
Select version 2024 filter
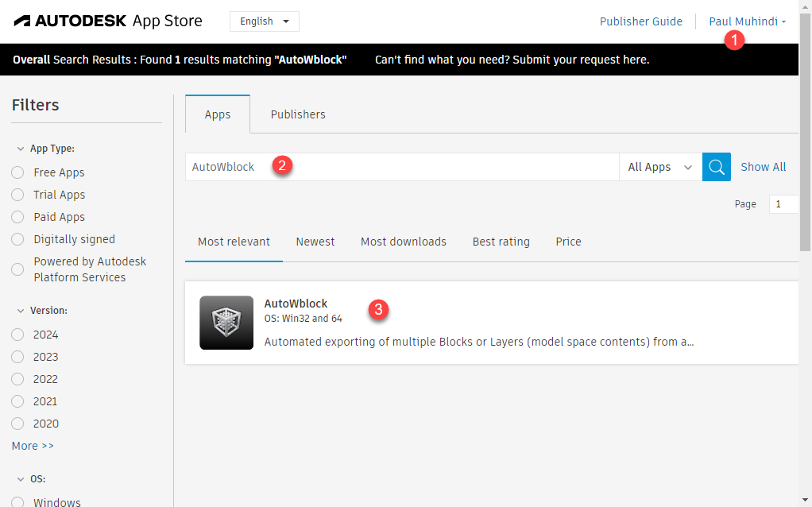(x=17, y=335)
